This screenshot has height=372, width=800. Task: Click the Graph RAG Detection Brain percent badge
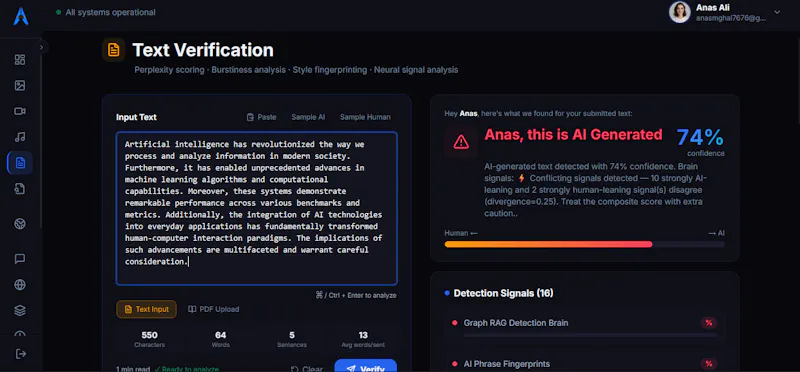709,323
